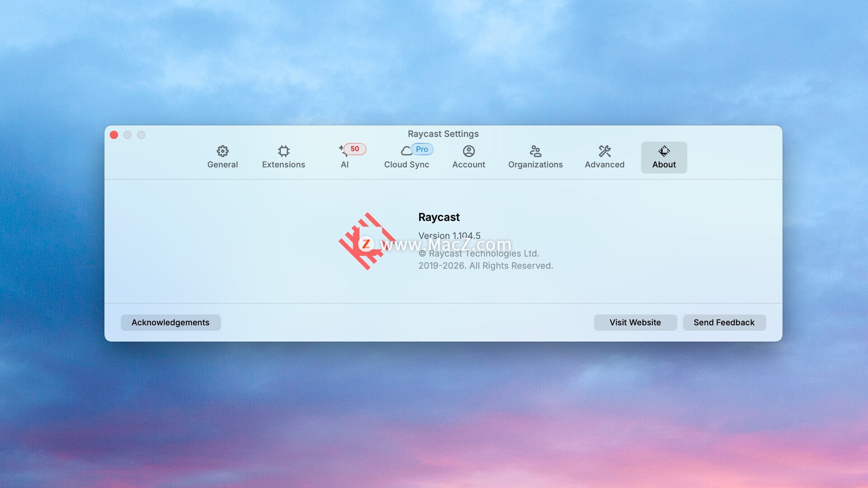Open the Extensions puzzle icon tab
868x488 pixels.
(x=283, y=151)
